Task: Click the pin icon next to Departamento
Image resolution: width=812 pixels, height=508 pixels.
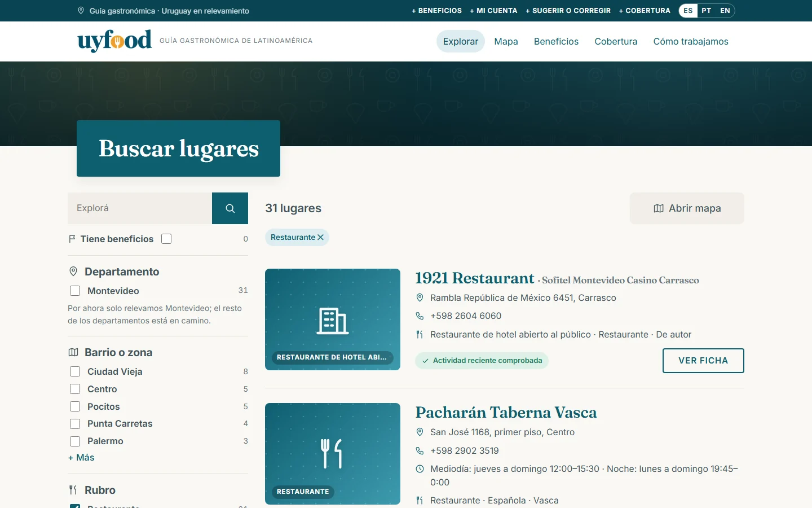Action: pos(73,271)
